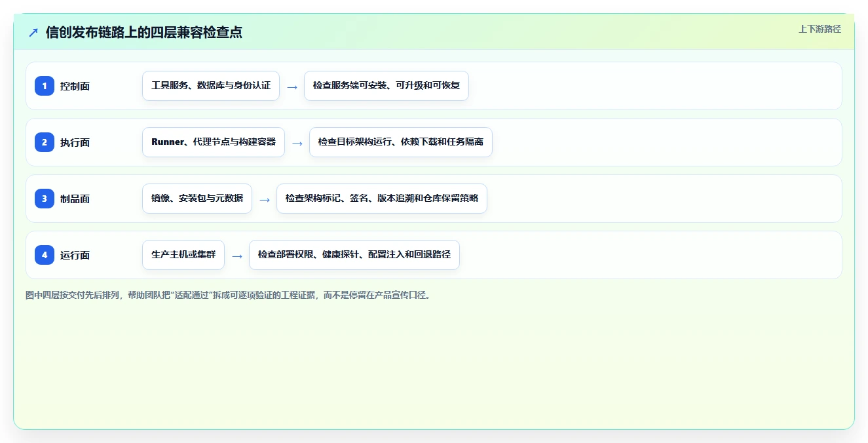Click the step number 2 badge
The height and width of the screenshot is (443, 868).
pyautogui.click(x=45, y=142)
